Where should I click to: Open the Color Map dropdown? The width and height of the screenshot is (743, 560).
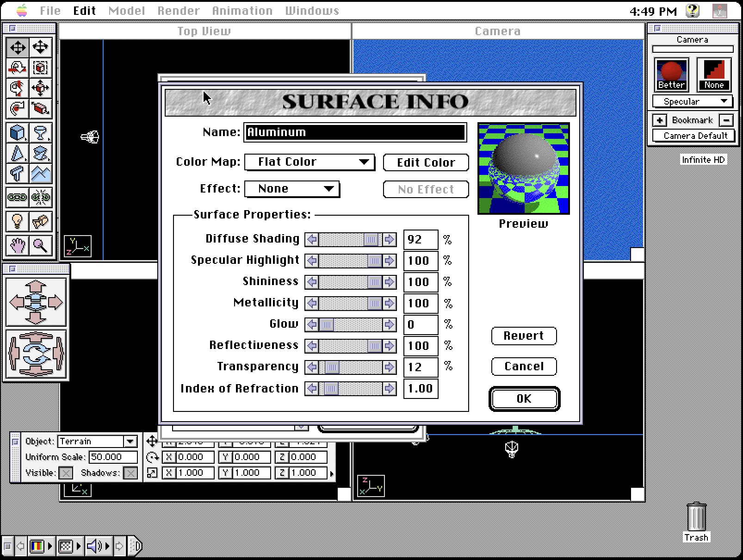click(x=309, y=162)
